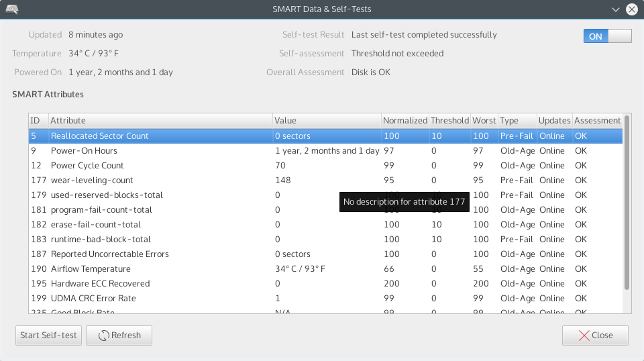The image size is (644, 361).
Task: Toggle the SMART ON switch off
Action: click(x=607, y=36)
